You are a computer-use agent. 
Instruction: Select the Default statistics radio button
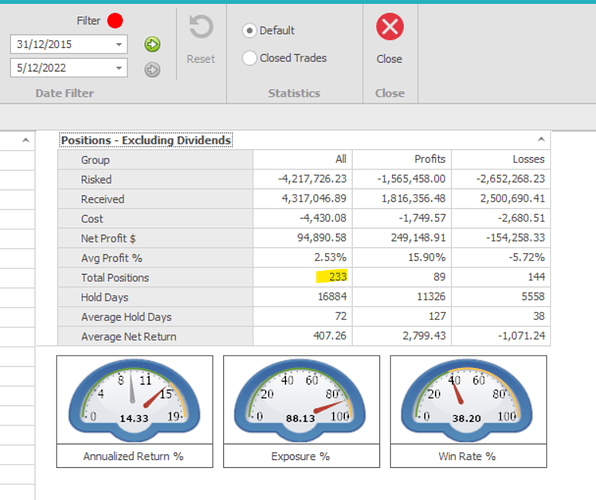coord(249,30)
